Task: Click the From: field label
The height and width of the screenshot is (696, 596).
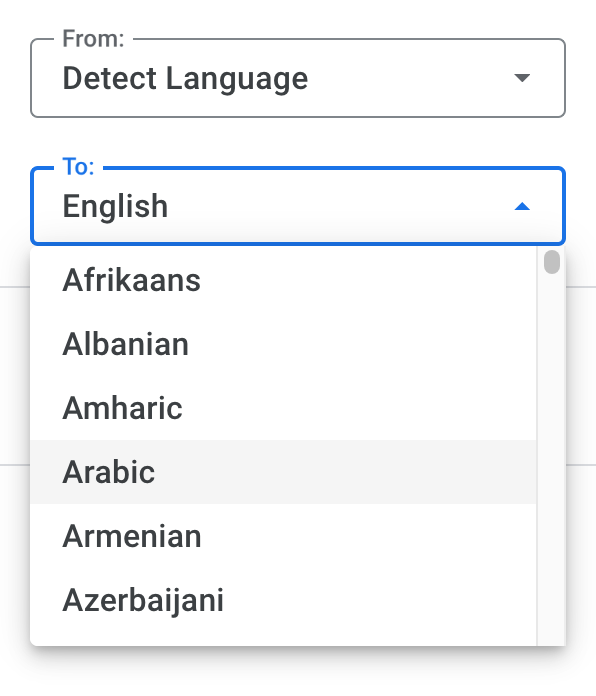Action: coord(93,39)
